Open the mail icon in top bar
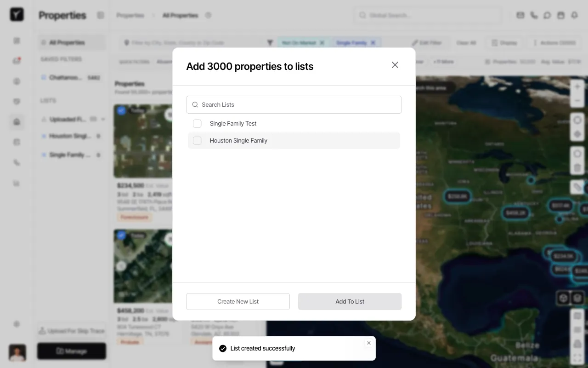 pos(520,15)
